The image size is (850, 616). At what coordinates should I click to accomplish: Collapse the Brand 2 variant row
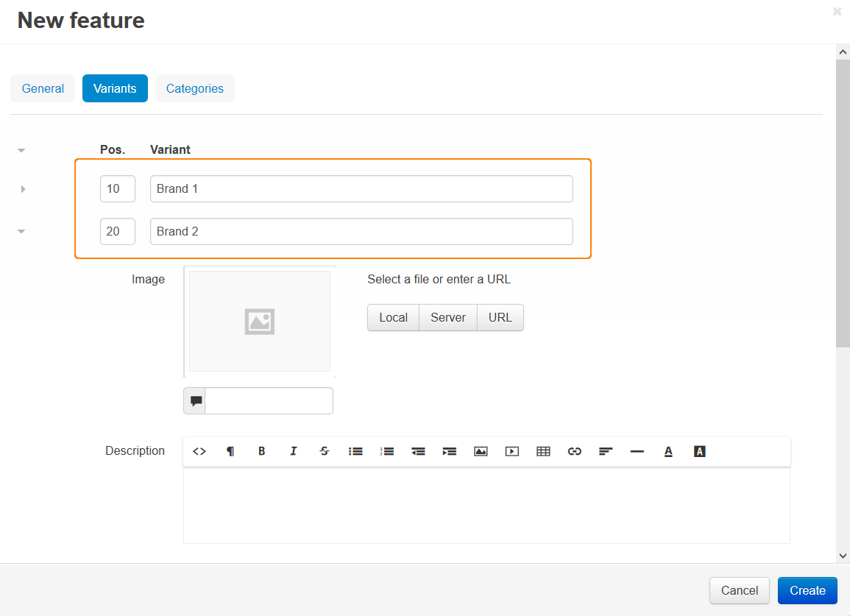pos(21,232)
